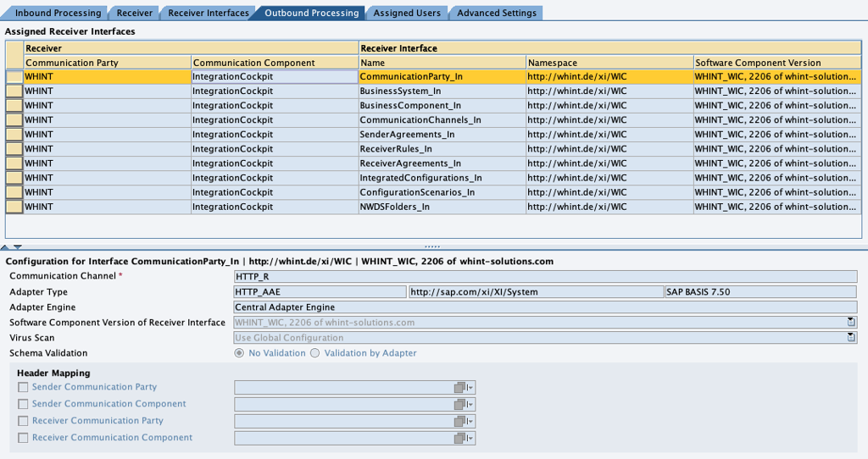Screen dimensions: 868x459
Task: Click row selector for ReceiverRules_In row
Action: pos(14,149)
